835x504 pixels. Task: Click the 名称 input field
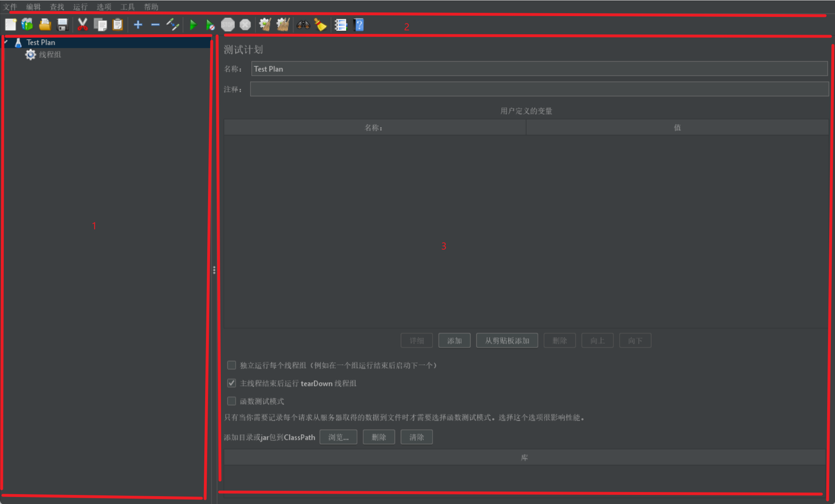pyautogui.click(x=539, y=69)
